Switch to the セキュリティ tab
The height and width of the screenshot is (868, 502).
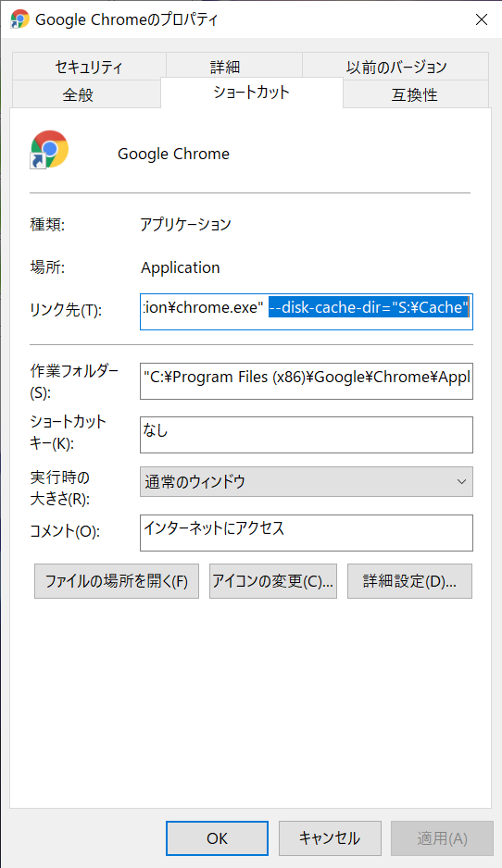pos(89,67)
